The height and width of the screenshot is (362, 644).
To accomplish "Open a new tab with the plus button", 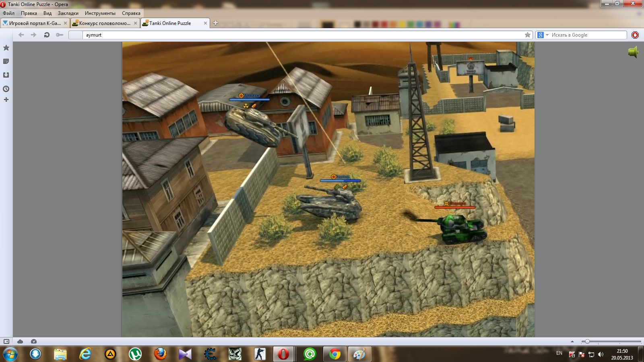I will [215, 23].
